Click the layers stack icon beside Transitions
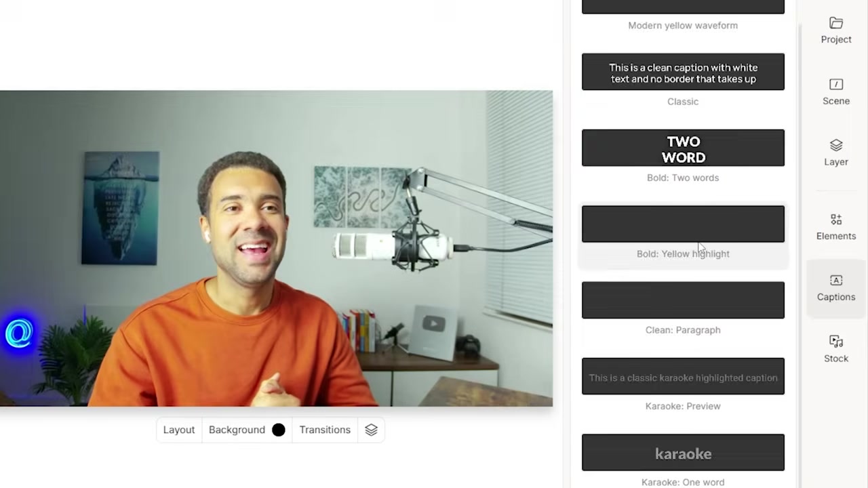868x488 pixels. (x=371, y=430)
